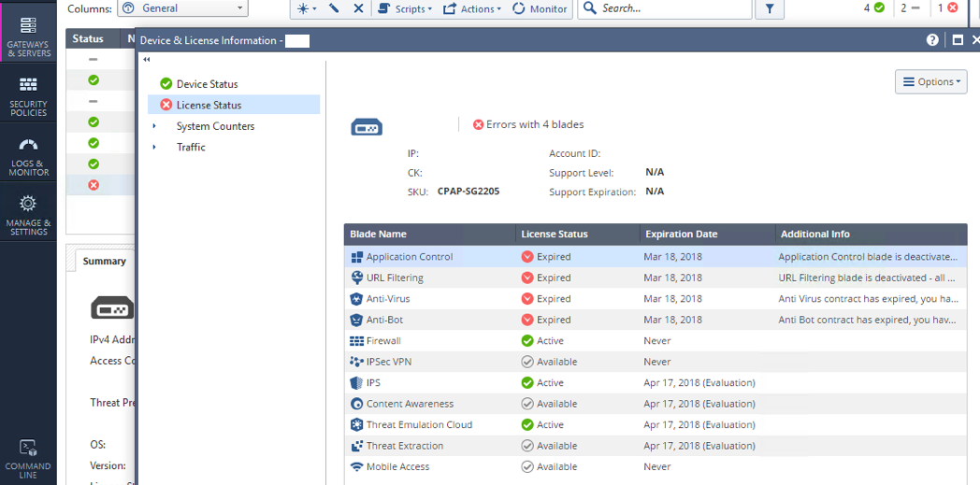This screenshot has width=980, height=485.
Task: Click Expired status of URL Filtering
Action: pyautogui.click(x=546, y=278)
